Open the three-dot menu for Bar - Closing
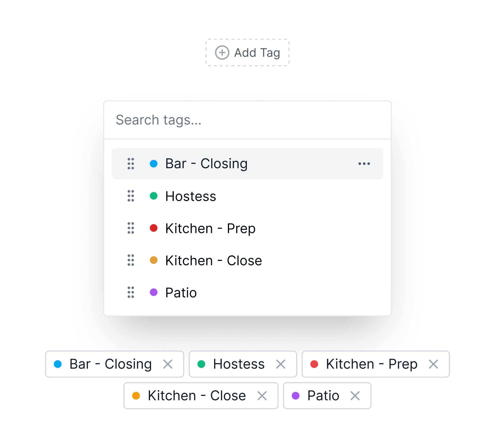495x448 pixels. point(364,164)
